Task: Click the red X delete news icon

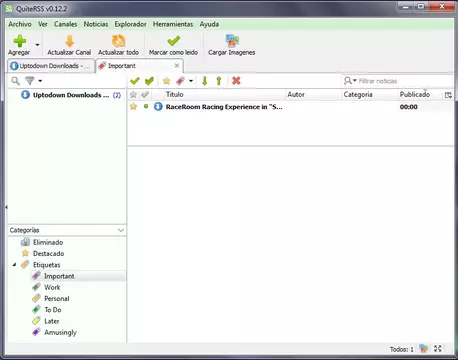Action: pos(236,81)
